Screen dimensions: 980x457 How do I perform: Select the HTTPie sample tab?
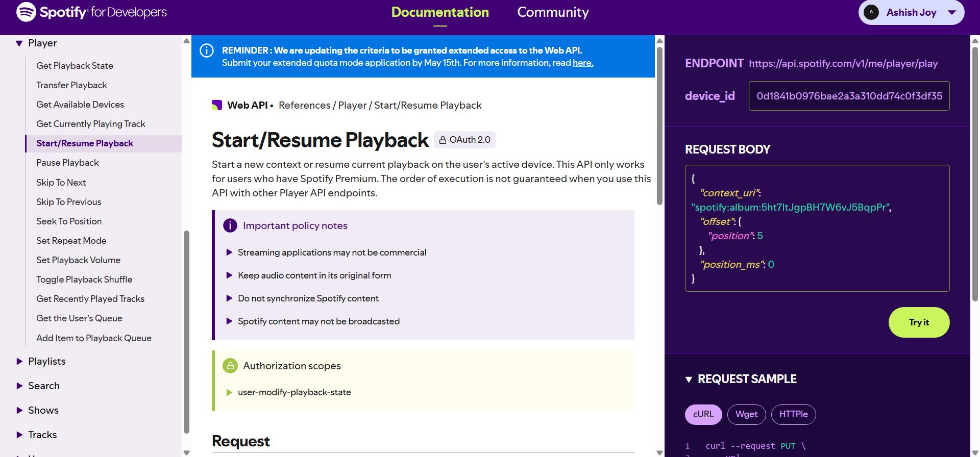pyautogui.click(x=794, y=414)
